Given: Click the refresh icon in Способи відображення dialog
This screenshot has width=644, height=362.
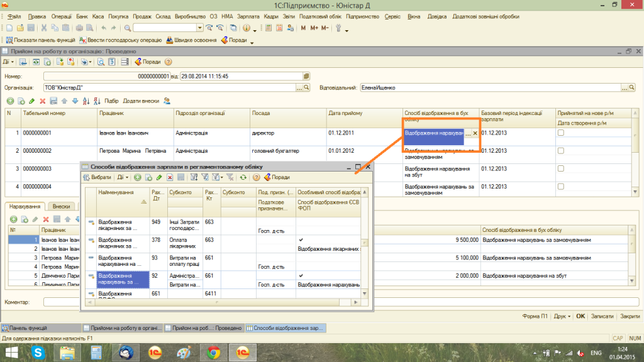Looking at the screenshot, I should click(243, 177).
